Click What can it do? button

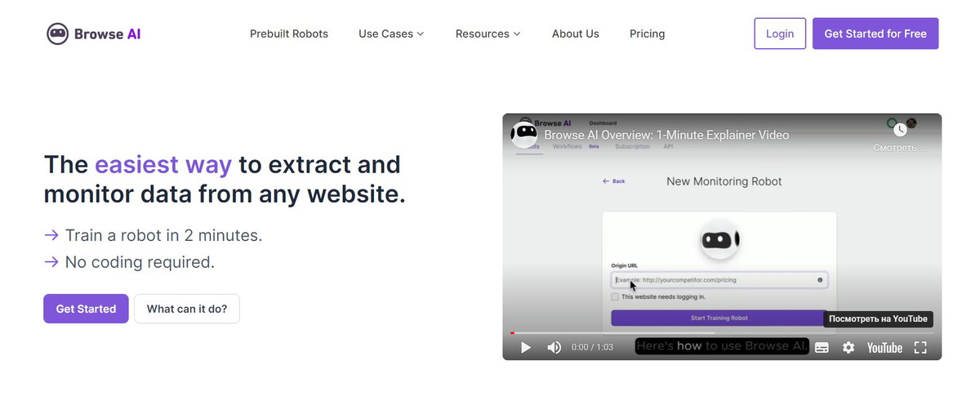(x=187, y=309)
